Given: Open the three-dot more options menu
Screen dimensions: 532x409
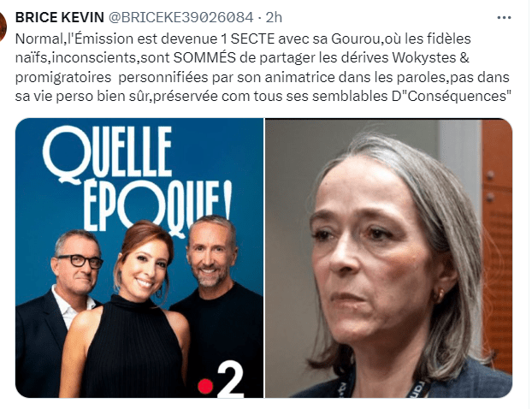Looking at the screenshot, I should (504, 17).
